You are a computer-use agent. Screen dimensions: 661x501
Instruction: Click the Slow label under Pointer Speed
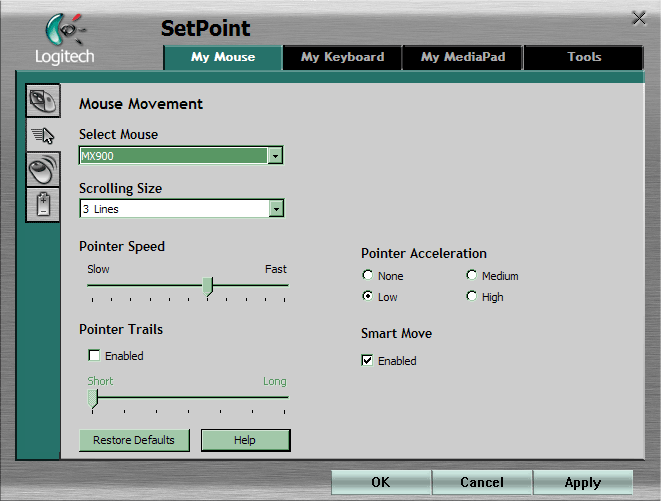(x=98, y=269)
